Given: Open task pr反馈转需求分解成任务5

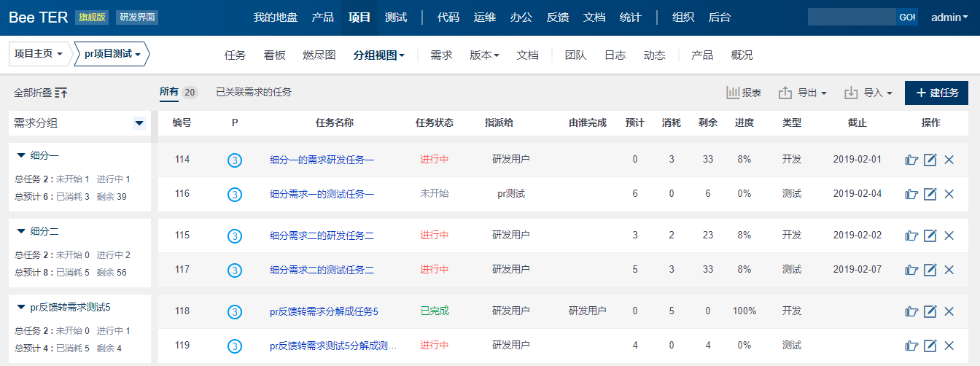Looking at the screenshot, I should coord(324,311).
